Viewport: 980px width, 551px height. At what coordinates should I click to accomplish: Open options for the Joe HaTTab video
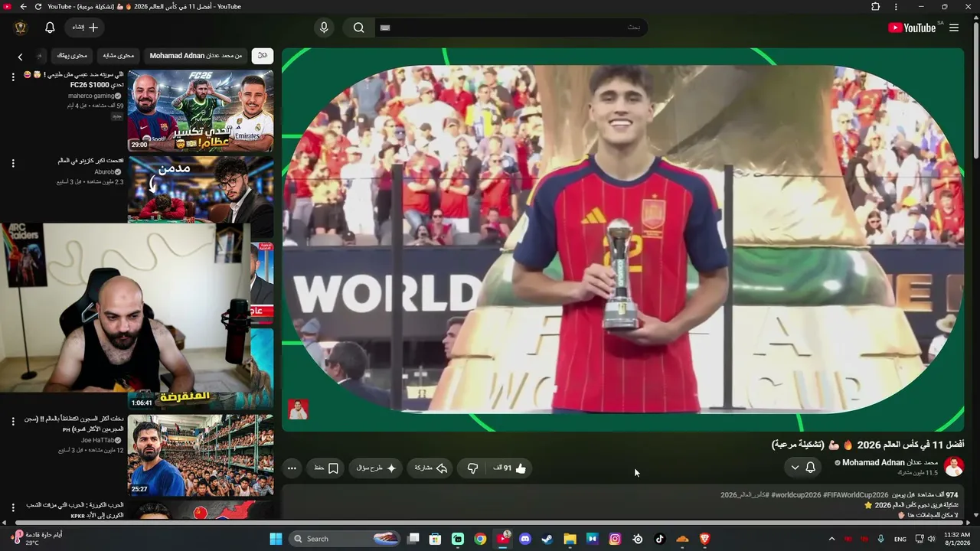click(13, 422)
